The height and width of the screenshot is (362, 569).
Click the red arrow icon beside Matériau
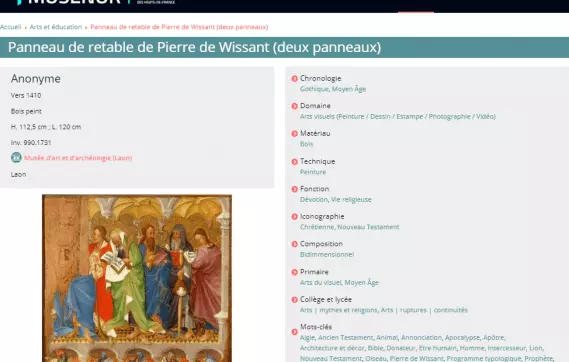coord(294,133)
